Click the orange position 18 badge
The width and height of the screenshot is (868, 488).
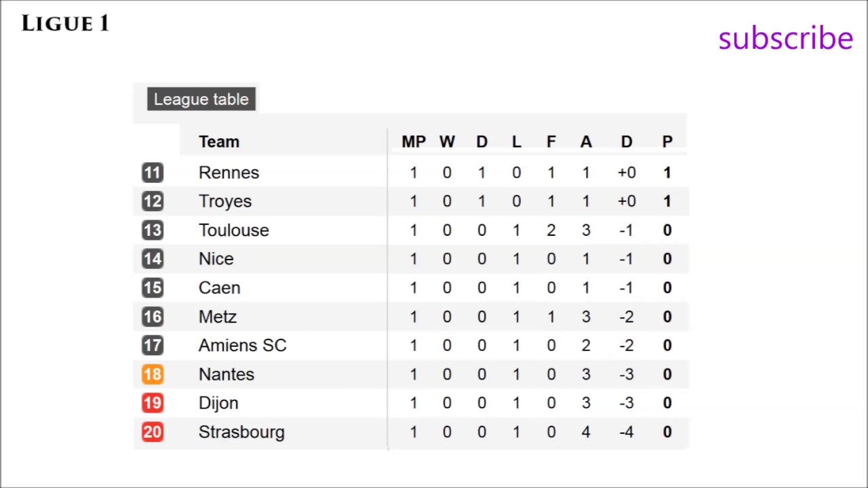click(x=153, y=374)
